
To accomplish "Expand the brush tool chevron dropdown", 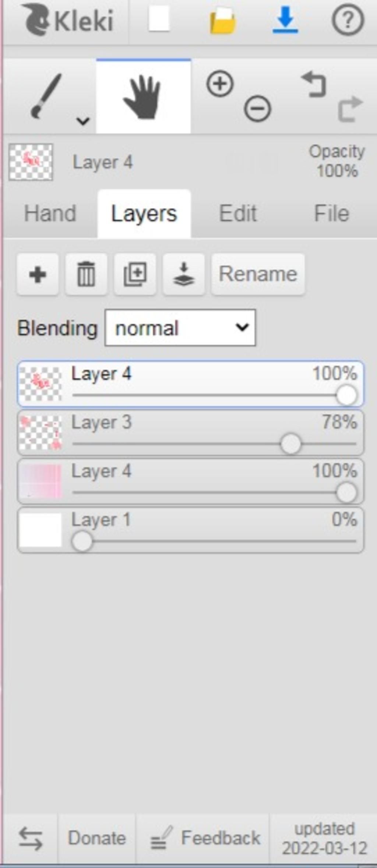I will pyautogui.click(x=83, y=121).
